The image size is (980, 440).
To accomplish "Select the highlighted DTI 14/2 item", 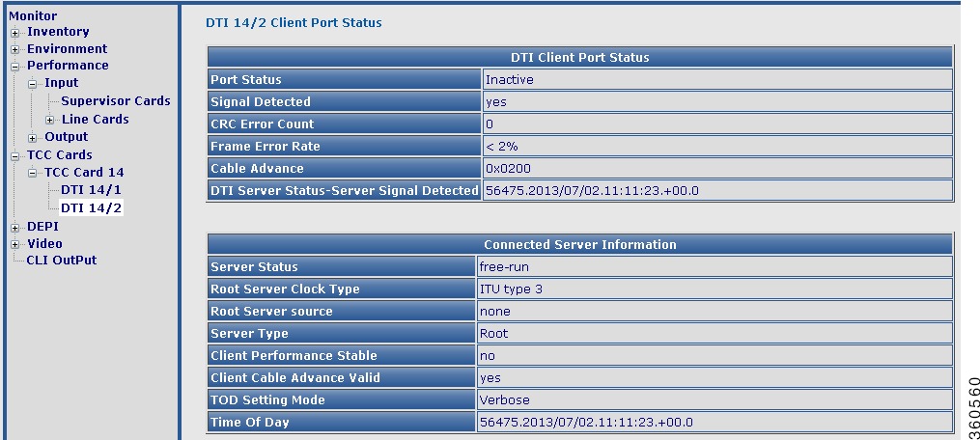I will (x=92, y=207).
